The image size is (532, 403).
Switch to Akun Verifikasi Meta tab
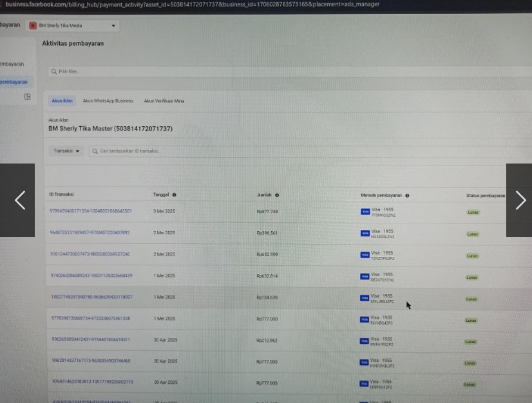tap(164, 101)
